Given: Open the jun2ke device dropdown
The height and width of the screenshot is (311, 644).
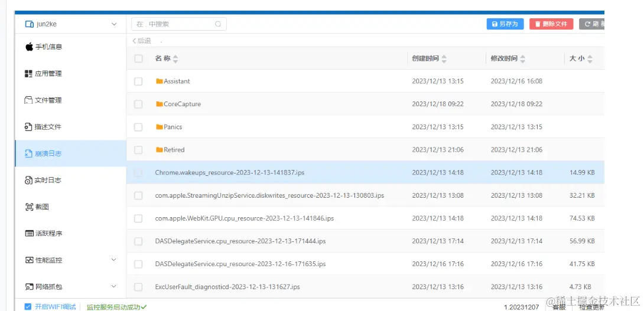Looking at the screenshot, I should [x=114, y=24].
